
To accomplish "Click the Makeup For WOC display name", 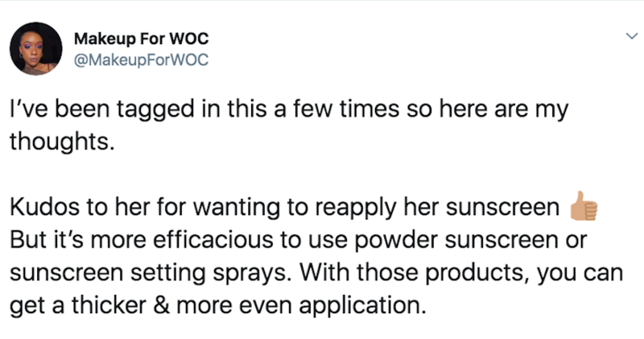I will [x=142, y=39].
